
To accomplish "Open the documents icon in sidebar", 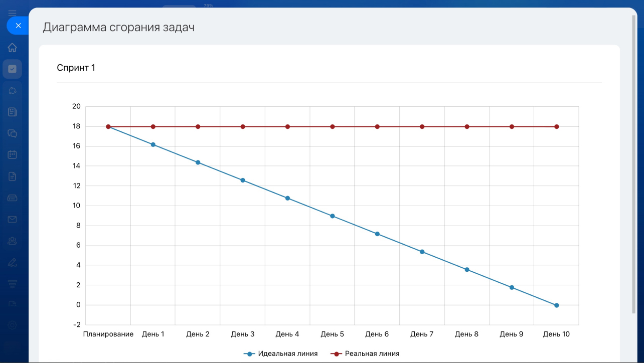I will [x=13, y=176].
